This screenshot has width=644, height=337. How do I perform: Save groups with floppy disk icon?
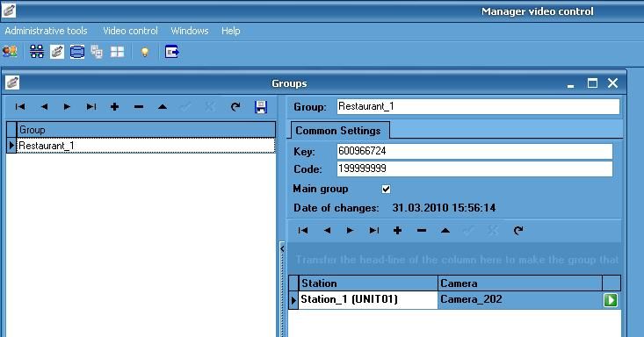260,107
